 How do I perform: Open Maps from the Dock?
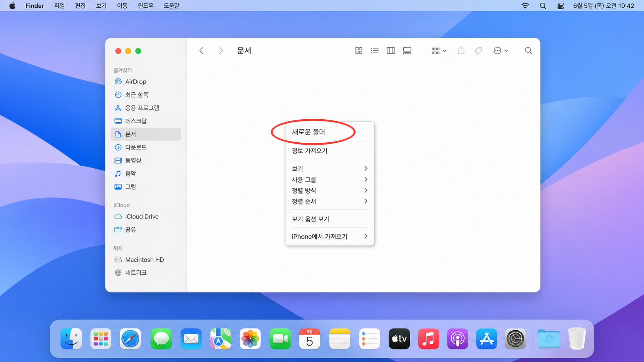[221, 339]
